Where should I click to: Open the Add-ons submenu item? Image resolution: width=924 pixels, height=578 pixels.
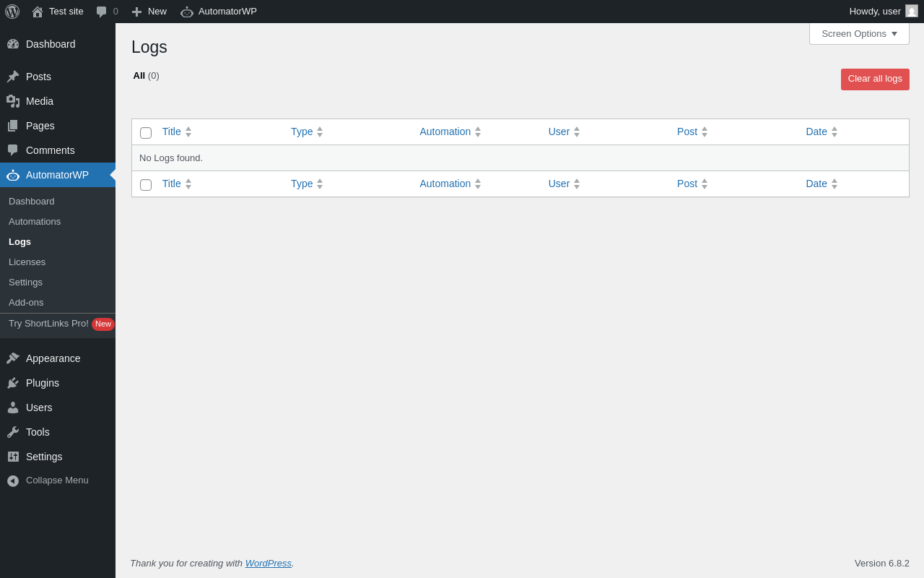tap(26, 303)
